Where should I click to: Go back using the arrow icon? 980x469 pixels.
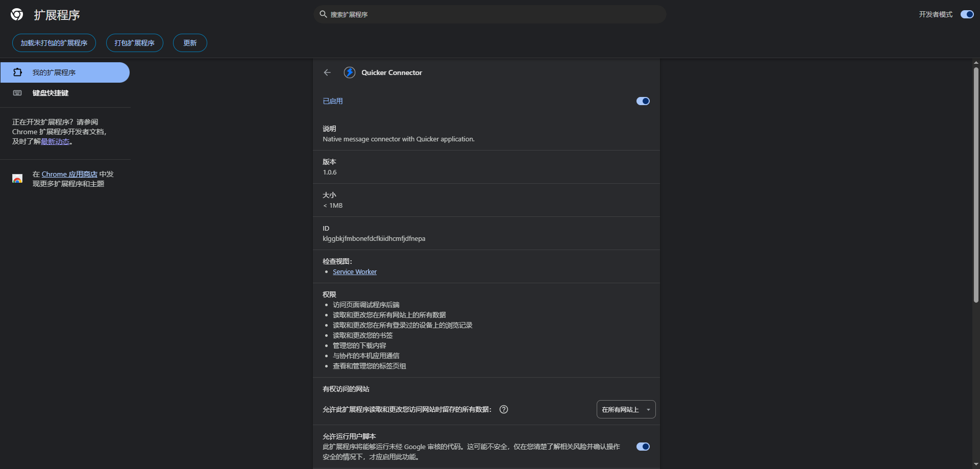click(x=327, y=72)
